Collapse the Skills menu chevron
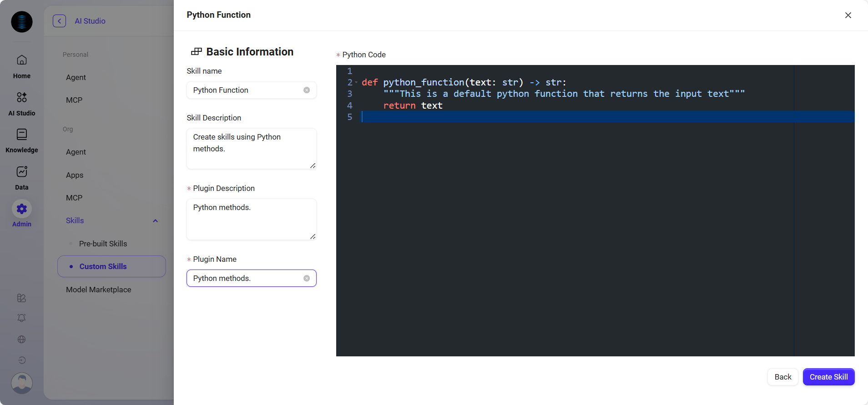 [155, 221]
